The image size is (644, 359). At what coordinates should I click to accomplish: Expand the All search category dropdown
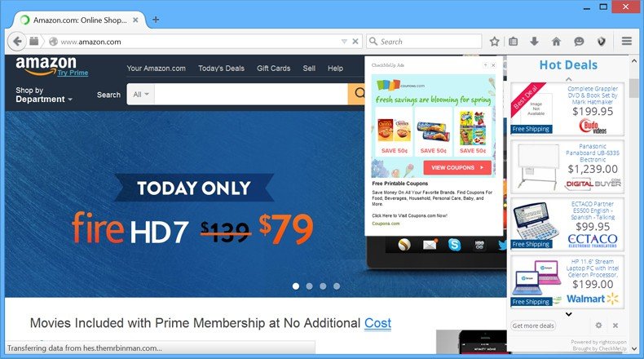coord(141,94)
